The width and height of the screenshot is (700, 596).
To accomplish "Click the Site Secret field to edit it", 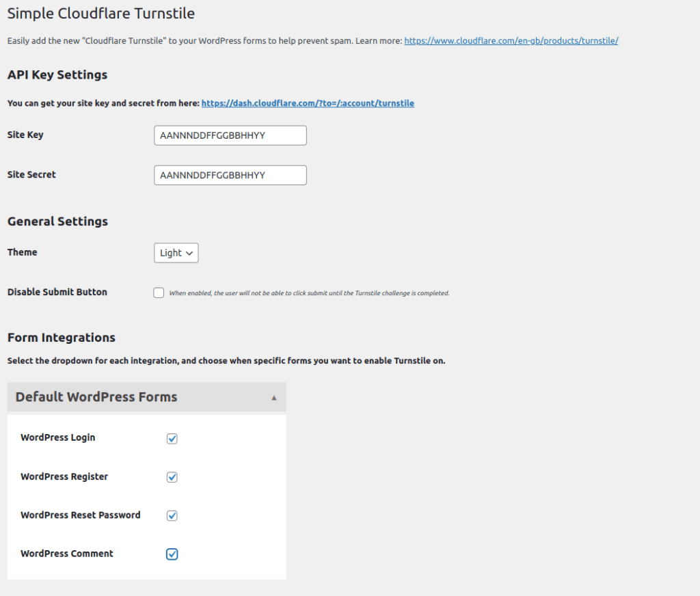I will [x=230, y=175].
